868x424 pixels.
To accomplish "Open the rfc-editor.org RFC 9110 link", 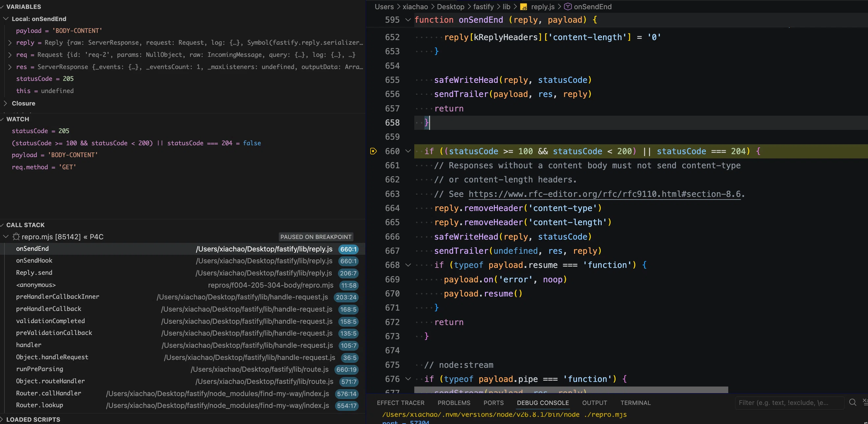I will 605,194.
